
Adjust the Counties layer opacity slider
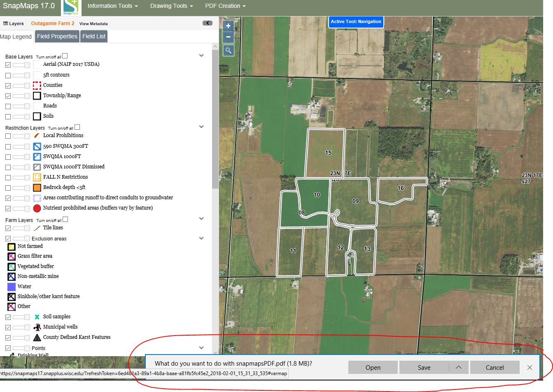(x=21, y=86)
